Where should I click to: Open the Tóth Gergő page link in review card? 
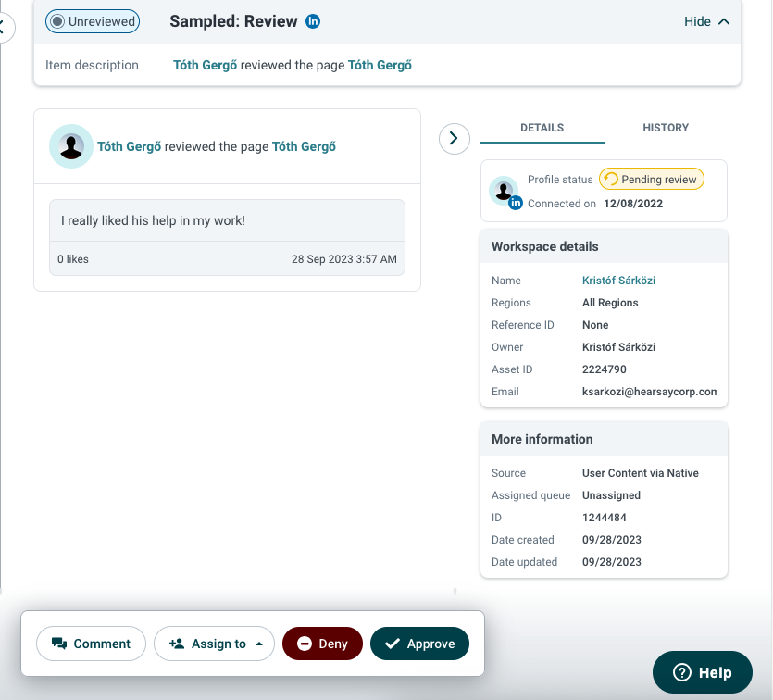tap(304, 146)
